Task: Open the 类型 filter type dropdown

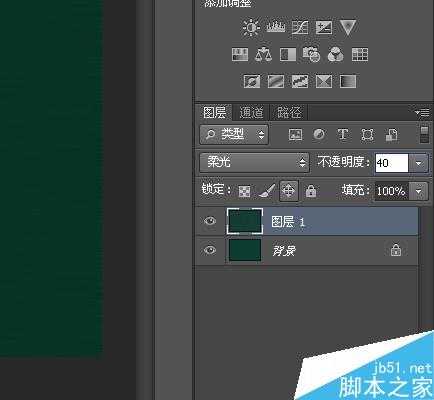Action: tap(234, 135)
